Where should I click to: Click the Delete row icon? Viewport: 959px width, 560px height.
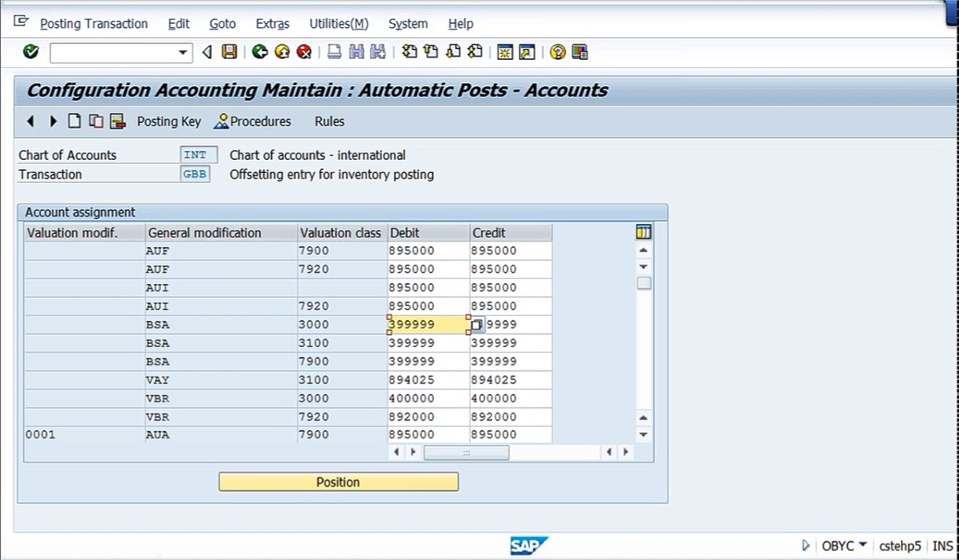118,121
